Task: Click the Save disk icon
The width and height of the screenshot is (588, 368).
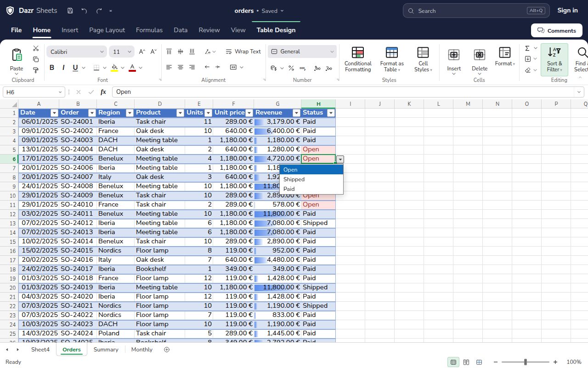Action: click(70, 11)
